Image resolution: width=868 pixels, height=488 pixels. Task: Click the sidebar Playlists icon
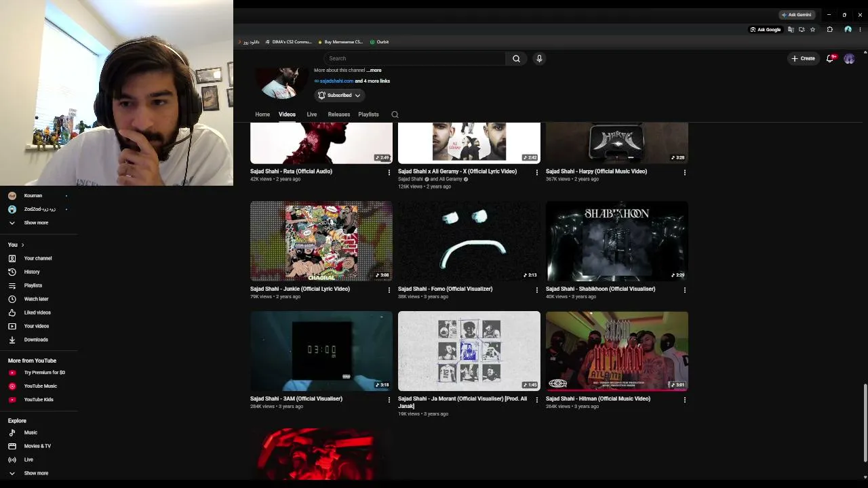12,285
